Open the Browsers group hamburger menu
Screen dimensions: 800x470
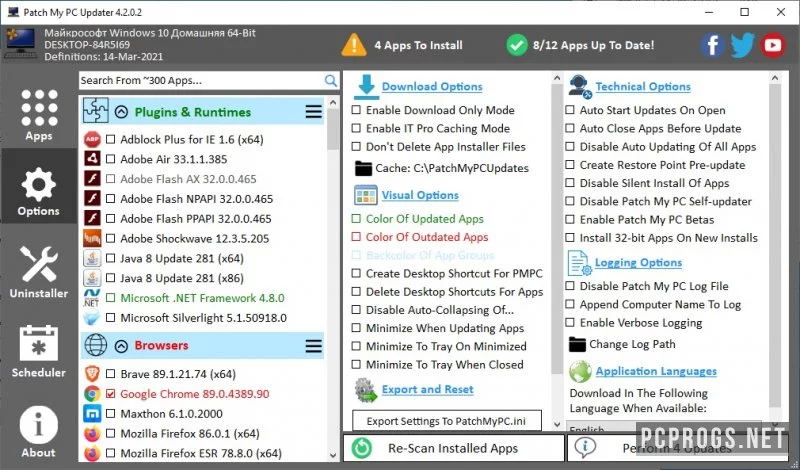(x=314, y=347)
